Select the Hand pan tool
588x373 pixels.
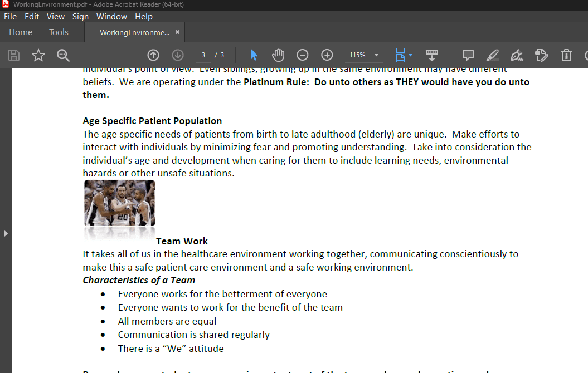tap(278, 55)
